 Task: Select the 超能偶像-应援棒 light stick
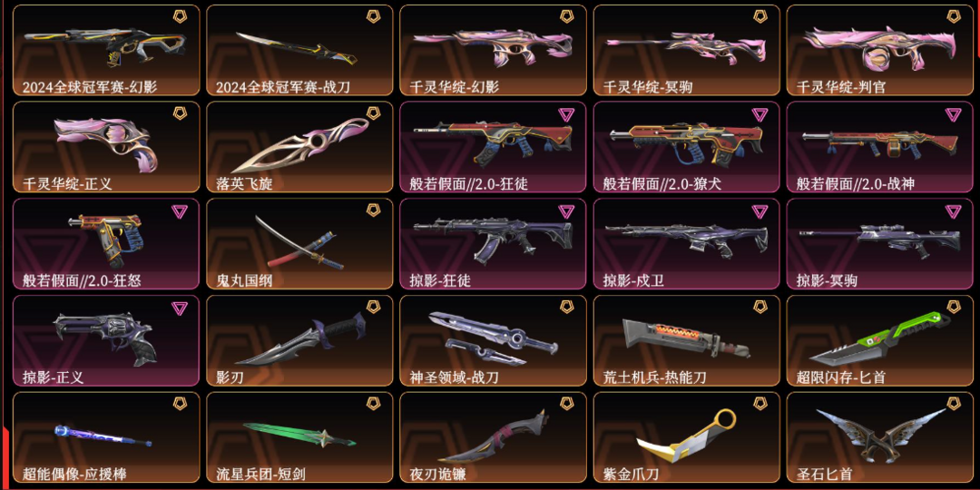point(106,437)
